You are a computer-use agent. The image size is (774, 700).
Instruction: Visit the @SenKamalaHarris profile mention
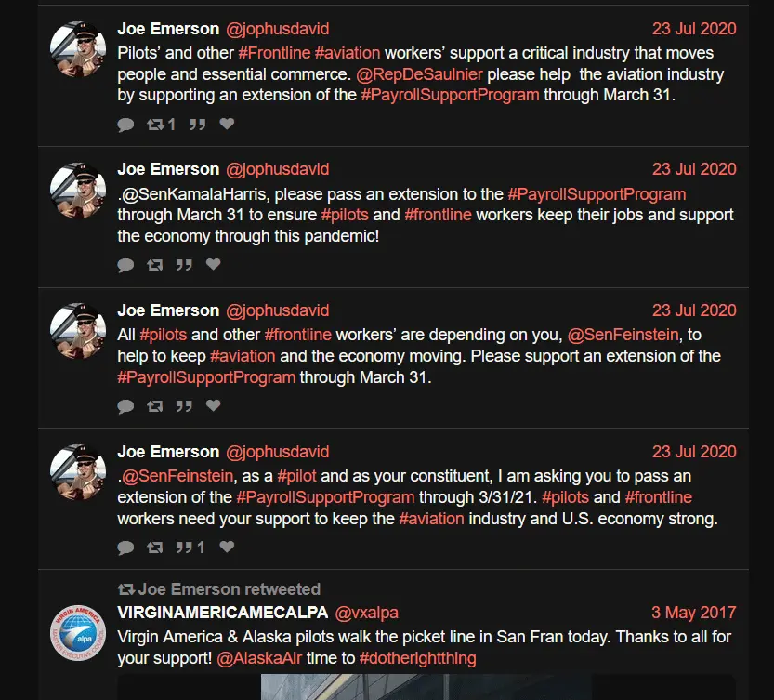[194, 194]
